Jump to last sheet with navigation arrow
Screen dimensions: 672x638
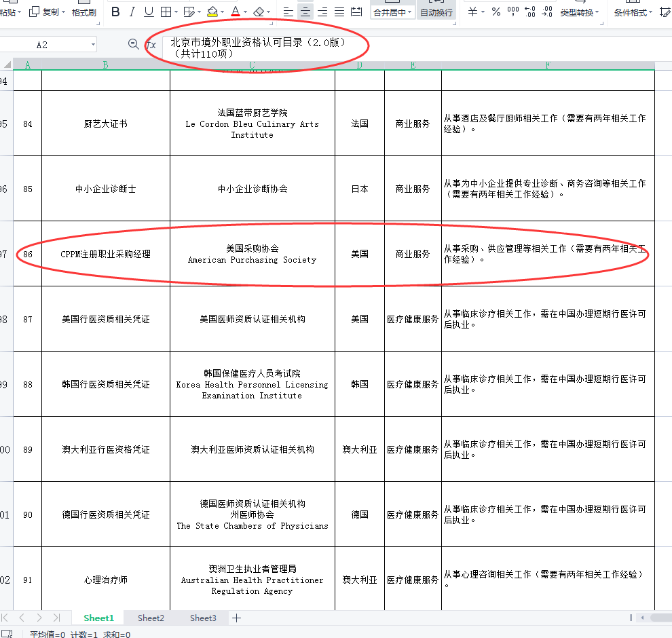click(x=56, y=618)
